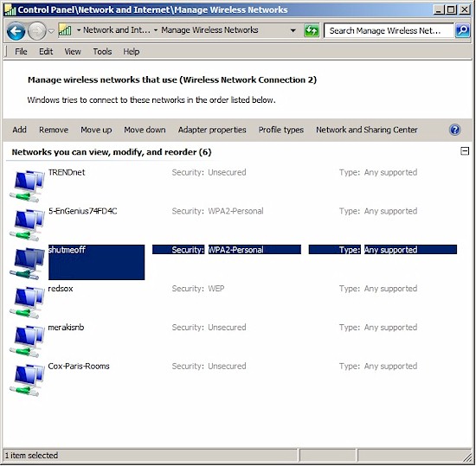The height and width of the screenshot is (466, 476).
Task: Select Manage Wireless Networks breadcrumb
Action: tap(209, 30)
